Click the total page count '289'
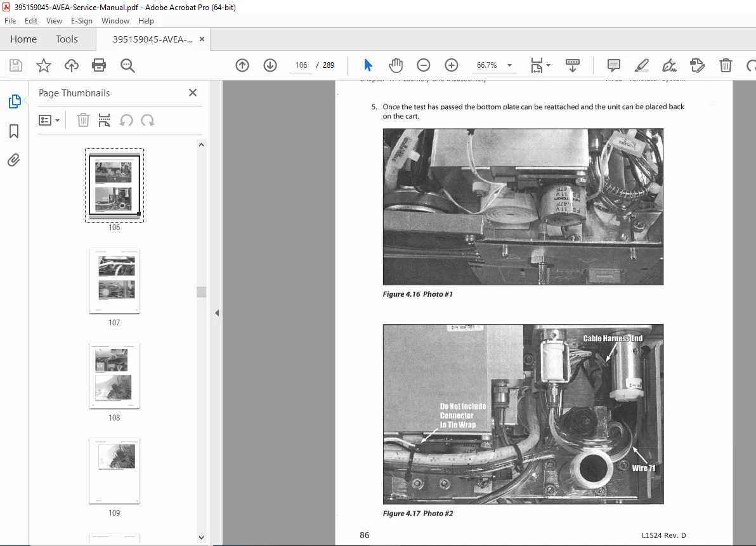756x546 pixels. [329, 65]
